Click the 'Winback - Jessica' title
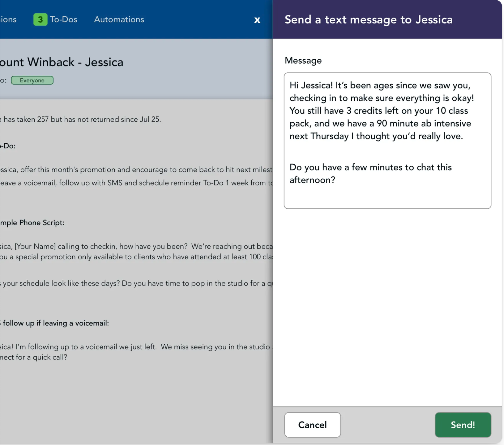This screenshot has width=504, height=445. 75,62
